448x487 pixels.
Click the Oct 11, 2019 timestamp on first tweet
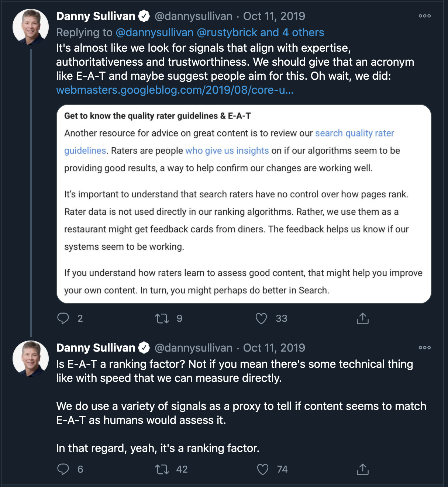point(274,15)
